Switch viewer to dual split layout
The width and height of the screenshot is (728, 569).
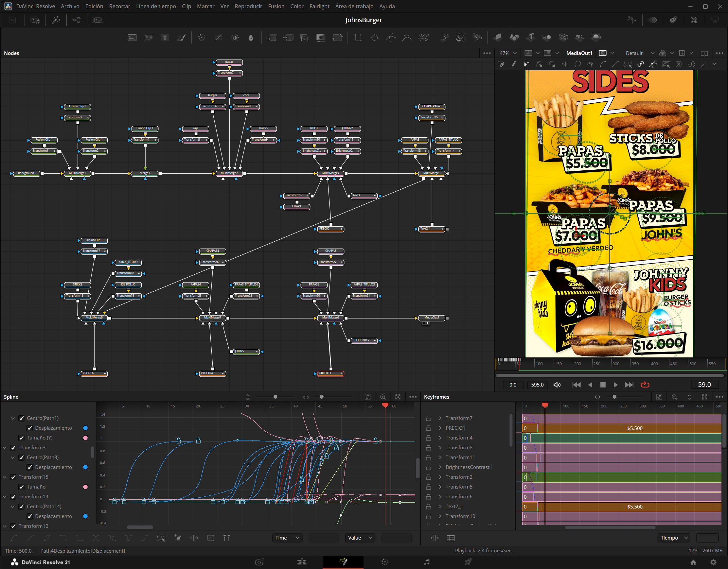pos(704,53)
